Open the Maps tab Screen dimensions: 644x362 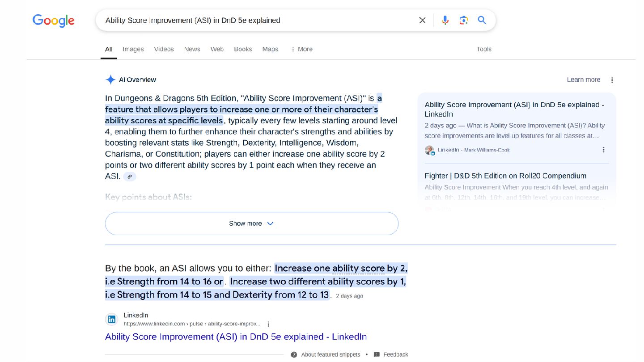(x=270, y=49)
